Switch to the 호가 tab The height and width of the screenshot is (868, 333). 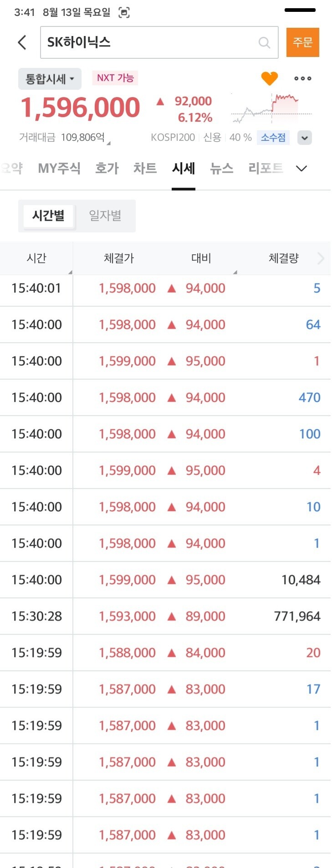click(x=107, y=169)
